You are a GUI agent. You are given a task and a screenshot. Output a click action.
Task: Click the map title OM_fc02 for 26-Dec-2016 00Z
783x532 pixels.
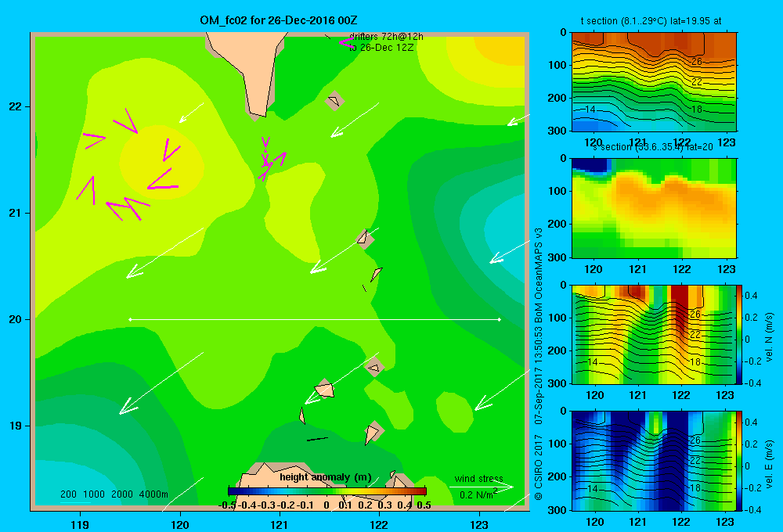(278, 20)
